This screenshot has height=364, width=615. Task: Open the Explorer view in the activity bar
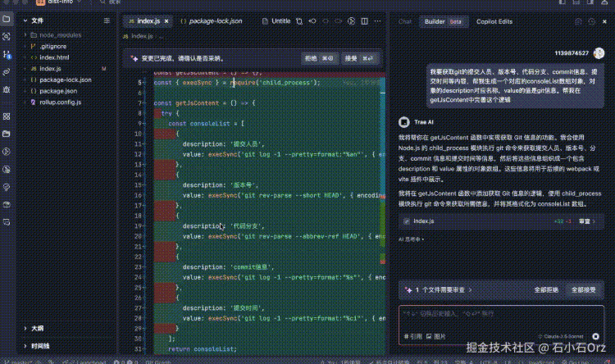(x=7, y=19)
